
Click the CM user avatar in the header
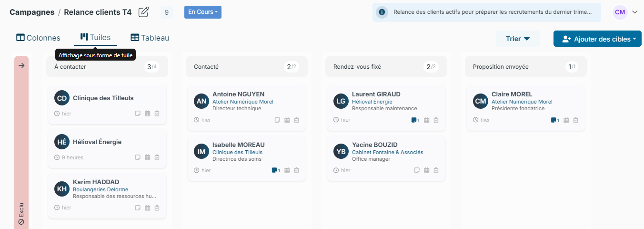tap(620, 12)
